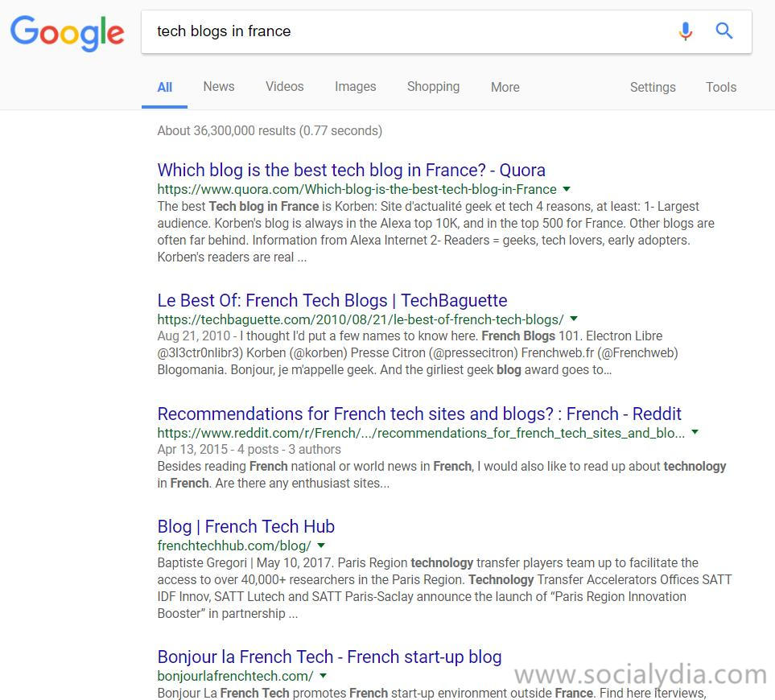Viewport: 775px width, 700px height.
Task: Expand the dropdown arrow beside the techbaguette.com URL
Action: pos(574,319)
